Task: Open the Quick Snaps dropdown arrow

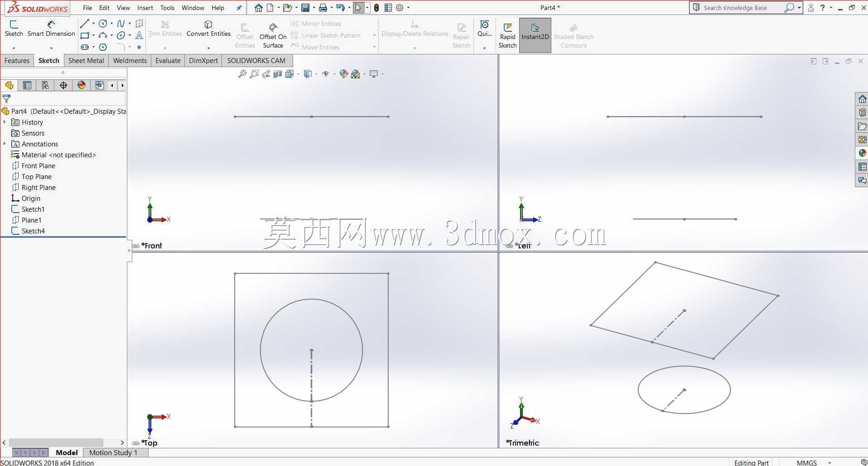Action: point(484,48)
